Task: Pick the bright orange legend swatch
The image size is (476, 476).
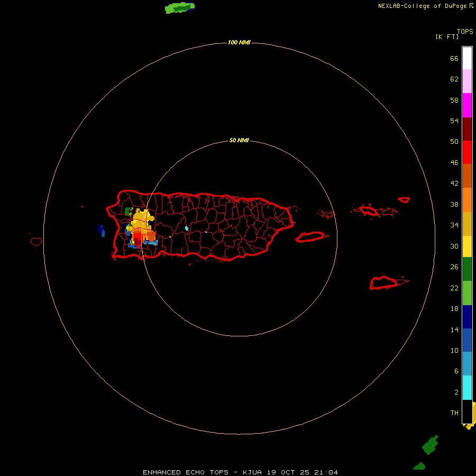Action: click(467, 199)
